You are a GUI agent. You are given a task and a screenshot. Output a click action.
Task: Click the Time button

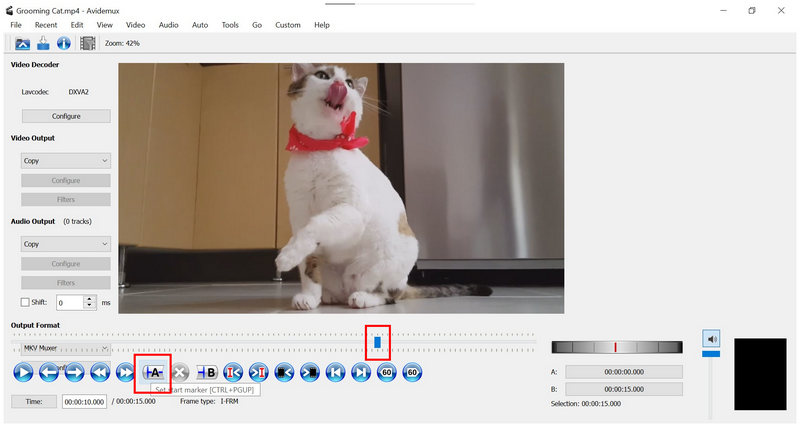34,401
